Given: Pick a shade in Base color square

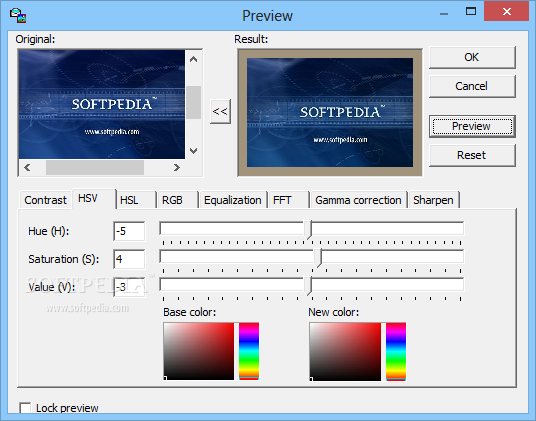Looking at the screenshot, I should pyautogui.click(x=199, y=351).
